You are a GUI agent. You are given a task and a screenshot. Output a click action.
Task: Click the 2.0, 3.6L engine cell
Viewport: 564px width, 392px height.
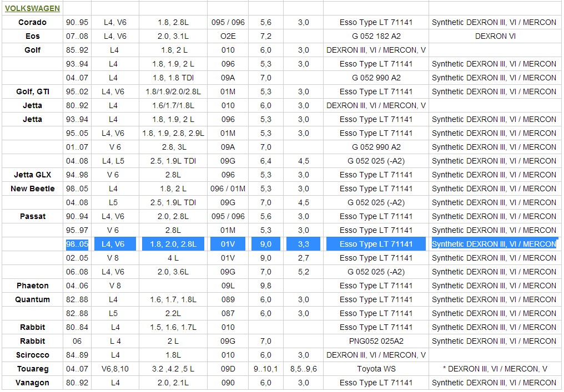[x=173, y=272]
